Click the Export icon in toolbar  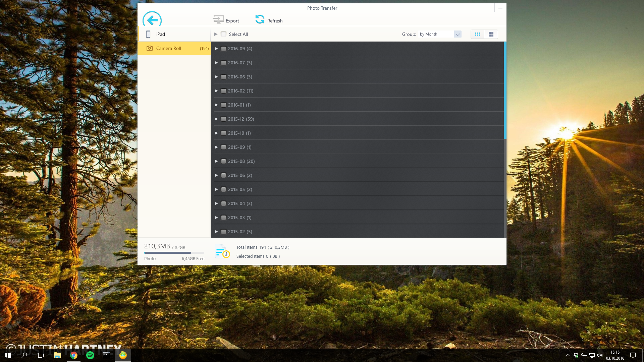pyautogui.click(x=218, y=19)
